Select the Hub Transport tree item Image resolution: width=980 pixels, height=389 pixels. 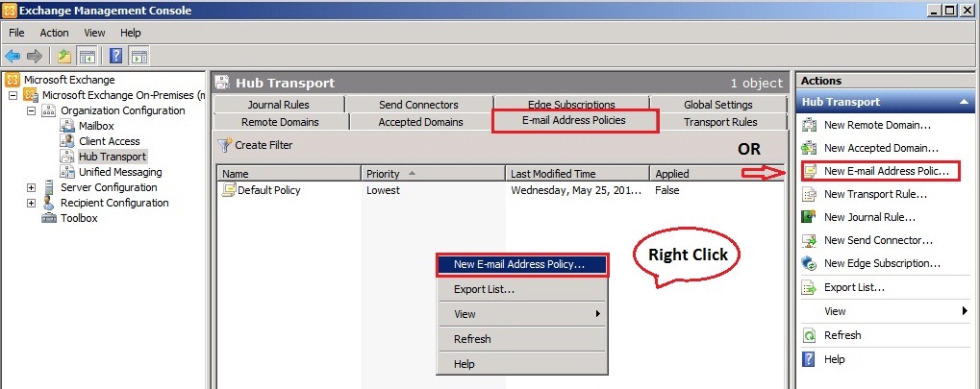click(x=113, y=157)
